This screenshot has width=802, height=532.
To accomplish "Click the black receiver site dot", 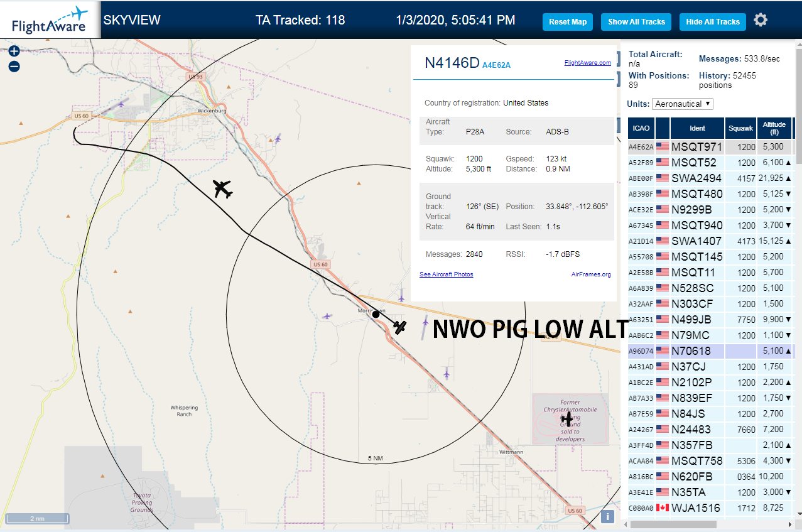I will tap(376, 314).
